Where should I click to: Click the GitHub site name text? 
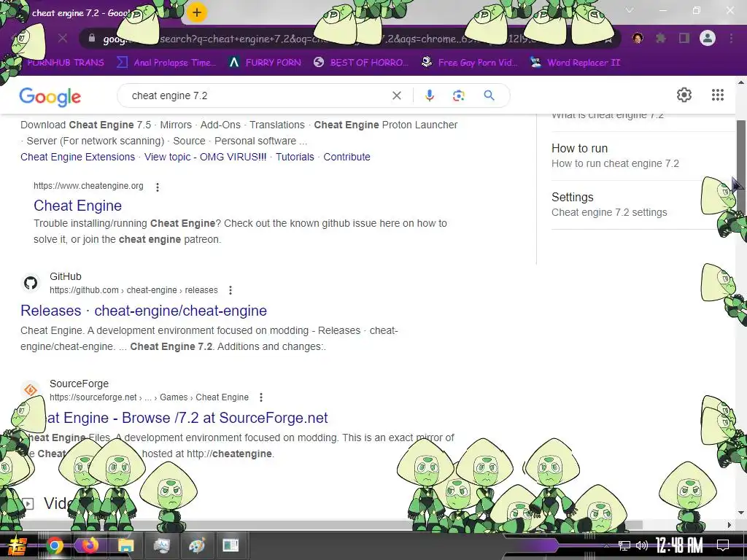pyautogui.click(x=65, y=276)
